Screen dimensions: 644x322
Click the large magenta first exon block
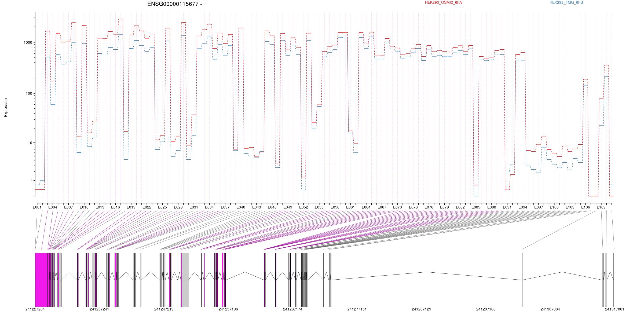[41, 280]
